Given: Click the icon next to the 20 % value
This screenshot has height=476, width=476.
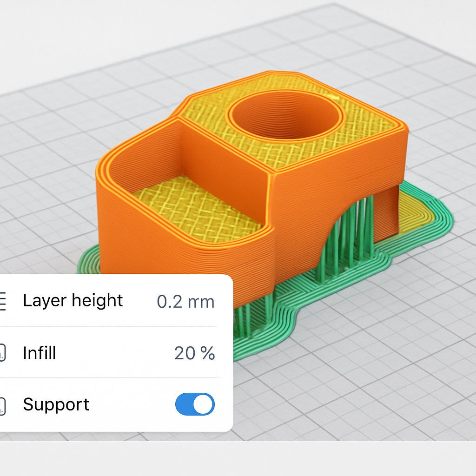Looking at the screenshot, I should click(x=4, y=352).
